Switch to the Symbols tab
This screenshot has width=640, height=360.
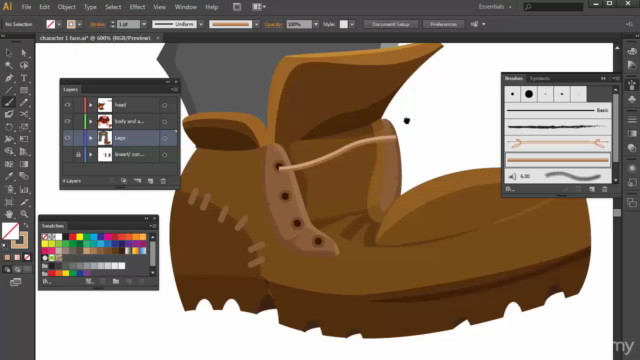(x=540, y=78)
